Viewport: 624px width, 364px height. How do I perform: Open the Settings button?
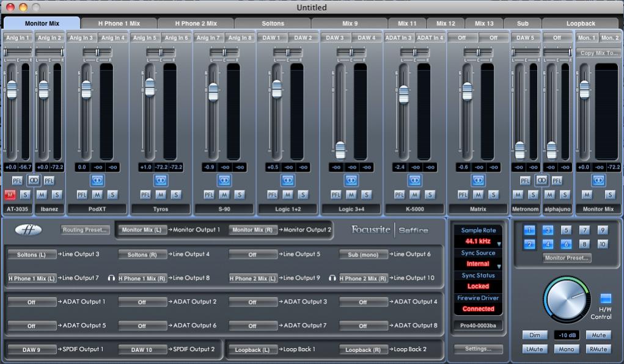point(479,349)
